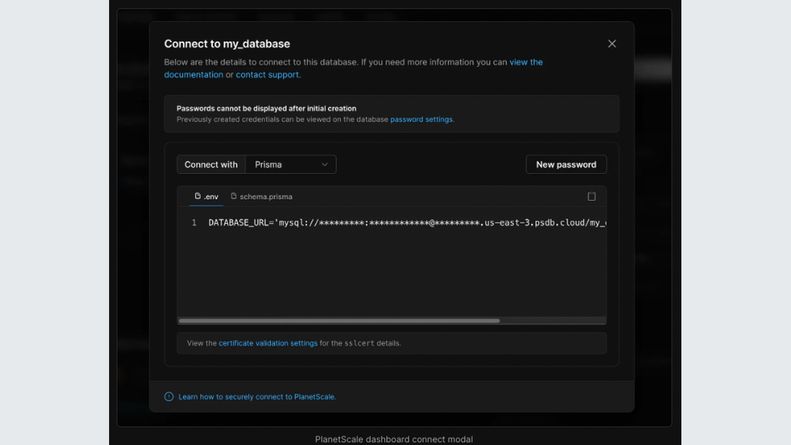791x445 pixels.
Task: Follow the contact support link
Action: [x=267, y=75]
